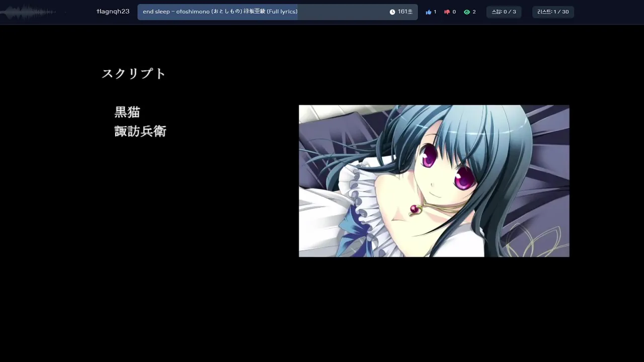The height and width of the screenshot is (362, 644).
Task: Click the 諏訪兵衛 credit text
Action: click(140, 132)
